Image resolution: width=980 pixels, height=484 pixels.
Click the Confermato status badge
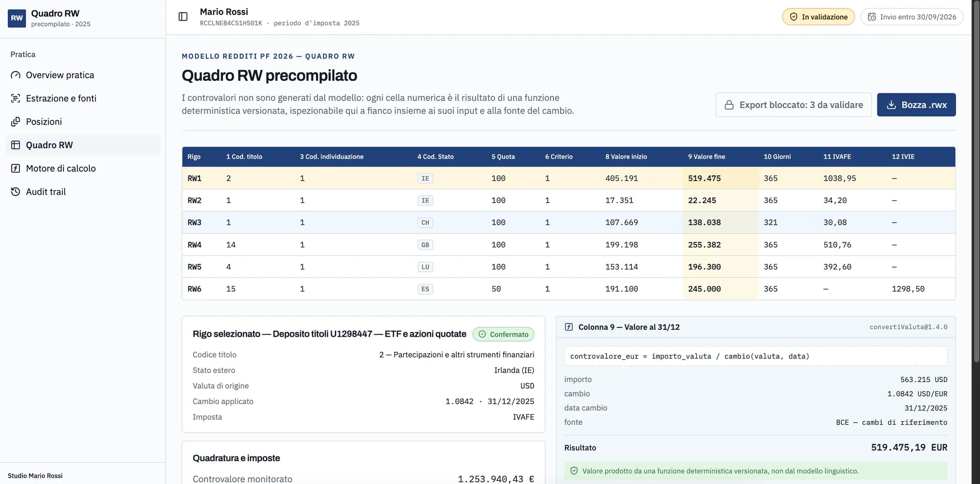(503, 334)
